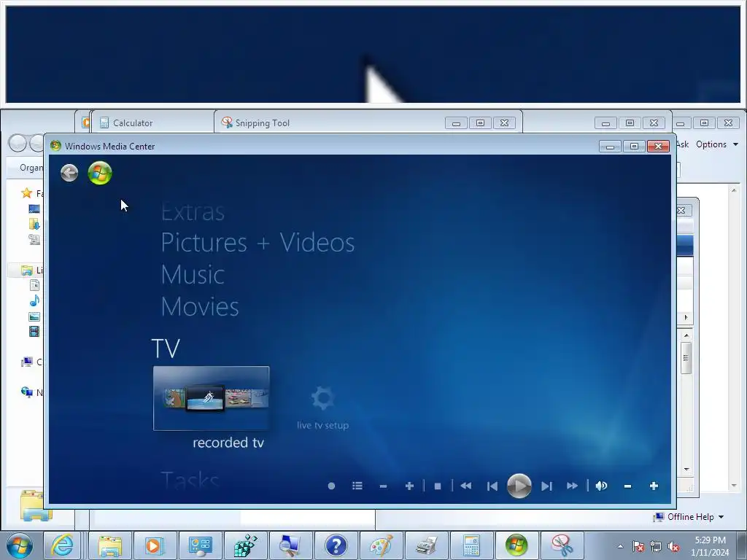Open Calculator from the taskbar
The image size is (747, 560).
472,545
